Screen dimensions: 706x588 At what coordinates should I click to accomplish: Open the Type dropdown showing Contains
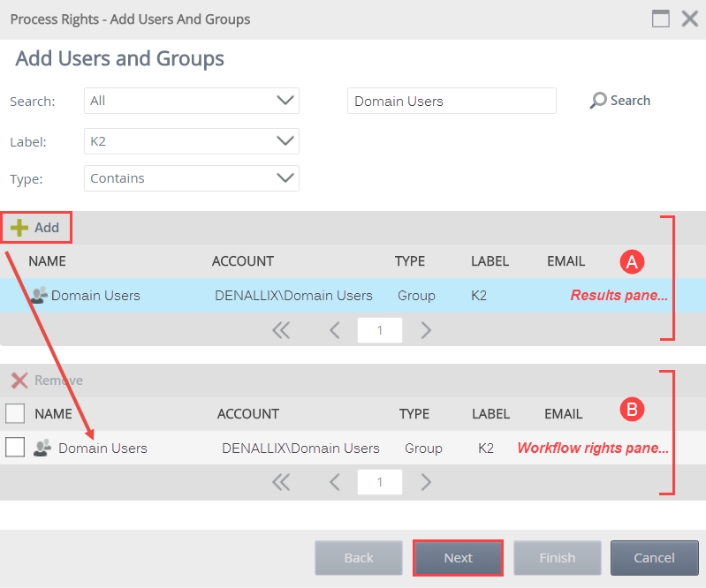click(192, 178)
